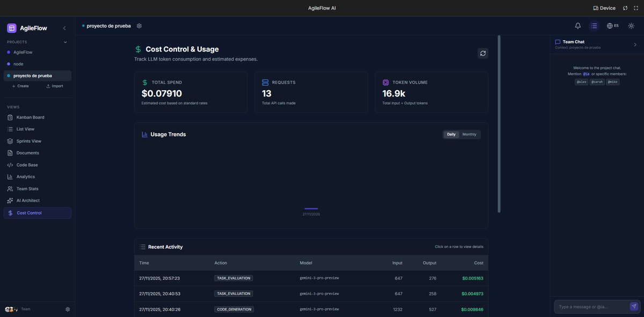Select proyecto de prueba in the sidebar
The height and width of the screenshot is (317, 644).
pyautogui.click(x=38, y=76)
